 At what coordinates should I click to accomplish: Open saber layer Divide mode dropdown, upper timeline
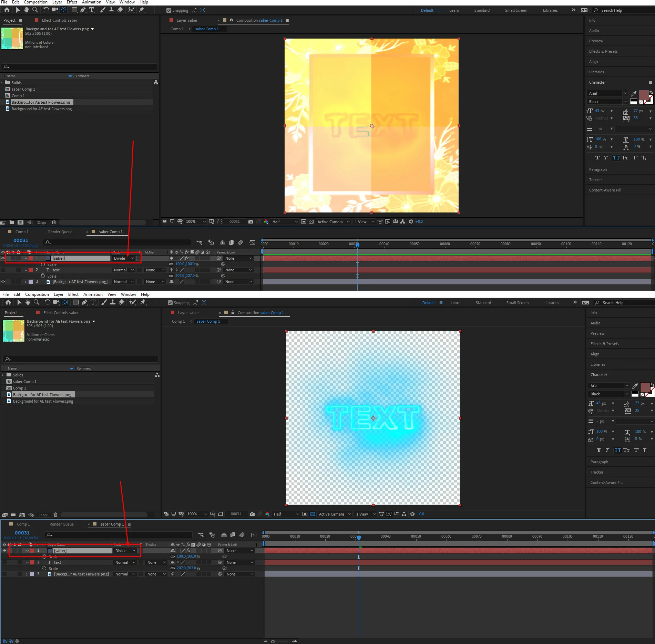click(124, 258)
